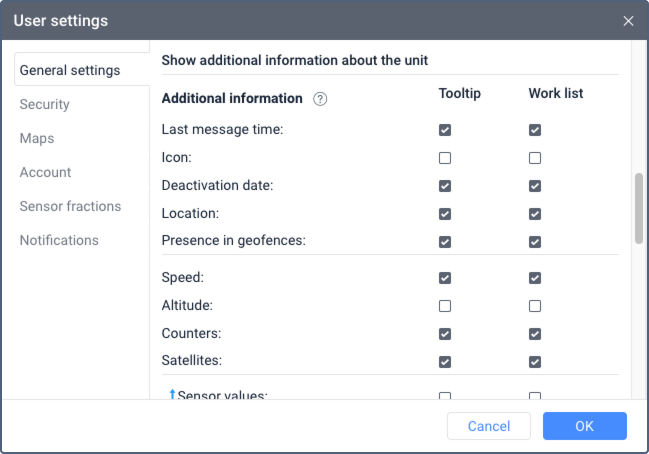Disable Location in the Tooltip column

445,214
